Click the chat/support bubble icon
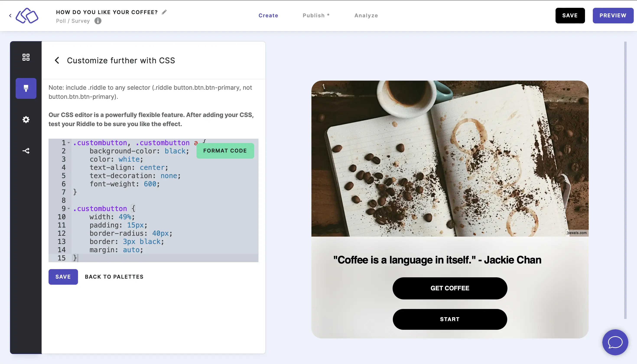The width and height of the screenshot is (637, 364). click(x=615, y=342)
